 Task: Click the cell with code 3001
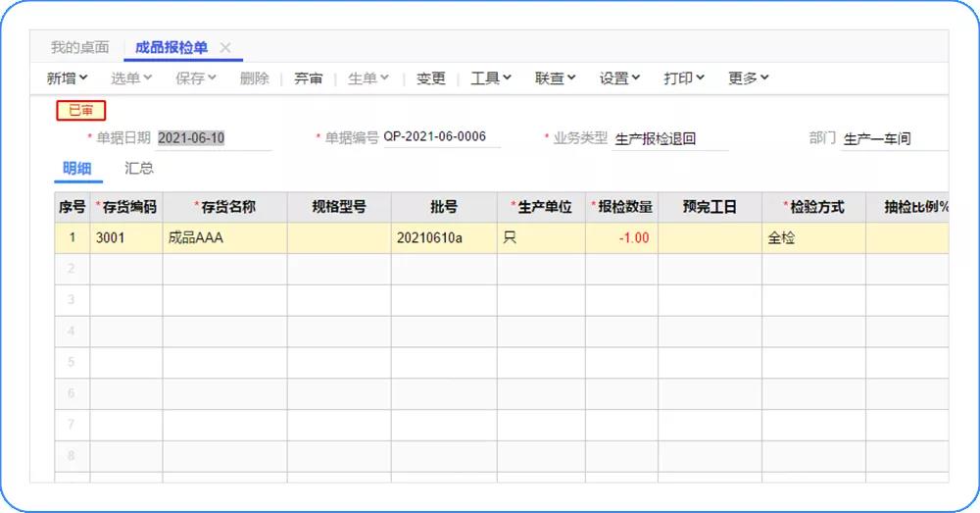pyautogui.click(x=126, y=237)
